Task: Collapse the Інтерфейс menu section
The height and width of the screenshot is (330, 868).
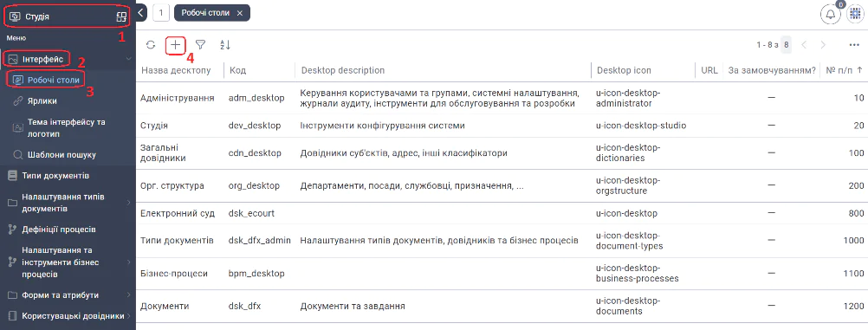Action: click(x=128, y=59)
